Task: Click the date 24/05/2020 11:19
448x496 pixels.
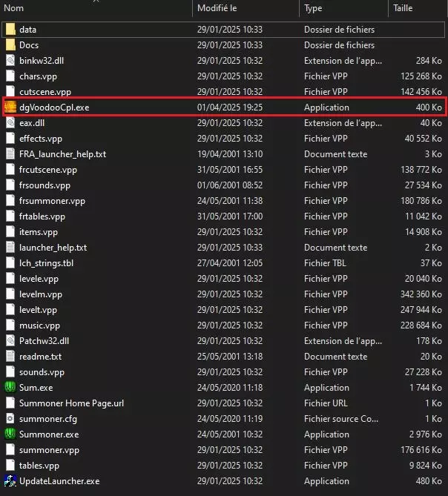Action: pyautogui.click(x=230, y=419)
